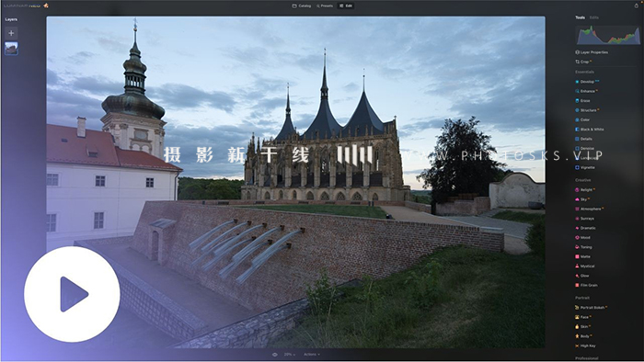Open Layer Properties

[592, 52]
